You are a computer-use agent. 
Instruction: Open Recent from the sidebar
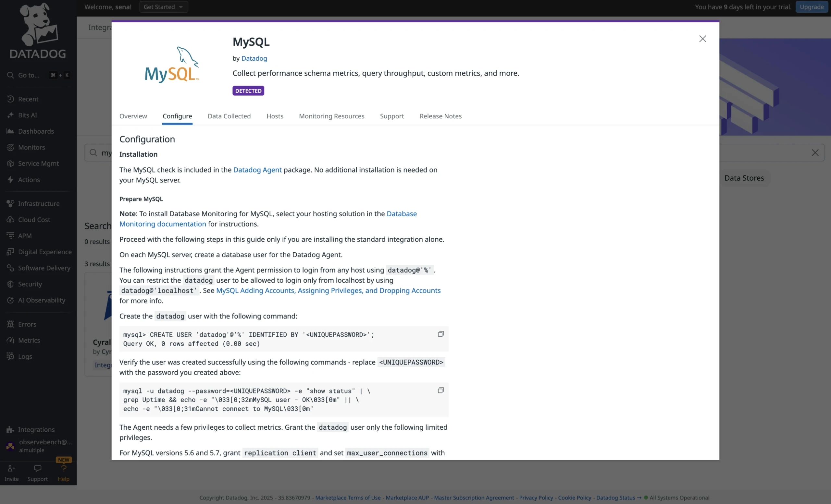28,99
